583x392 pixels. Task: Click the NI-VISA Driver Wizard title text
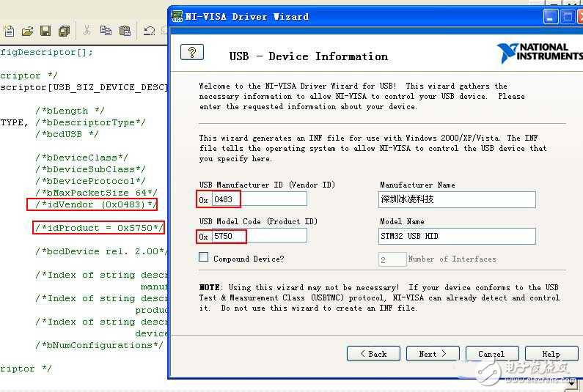point(247,16)
